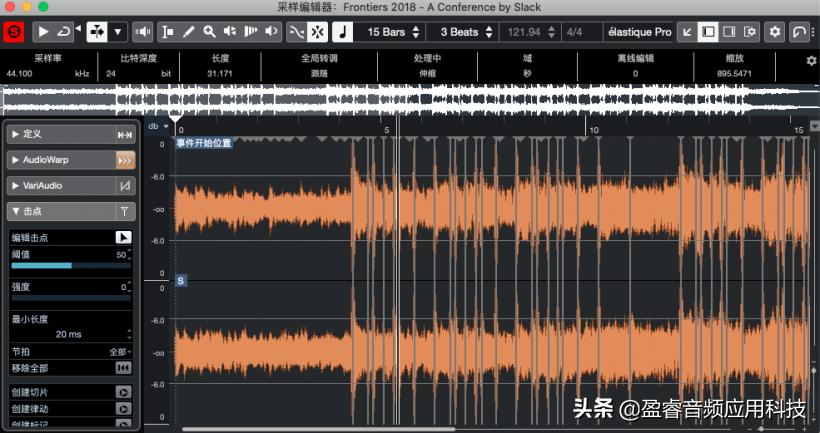Click the red Solo Editor button
Image resolution: width=820 pixels, height=433 pixels.
tap(14, 32)
